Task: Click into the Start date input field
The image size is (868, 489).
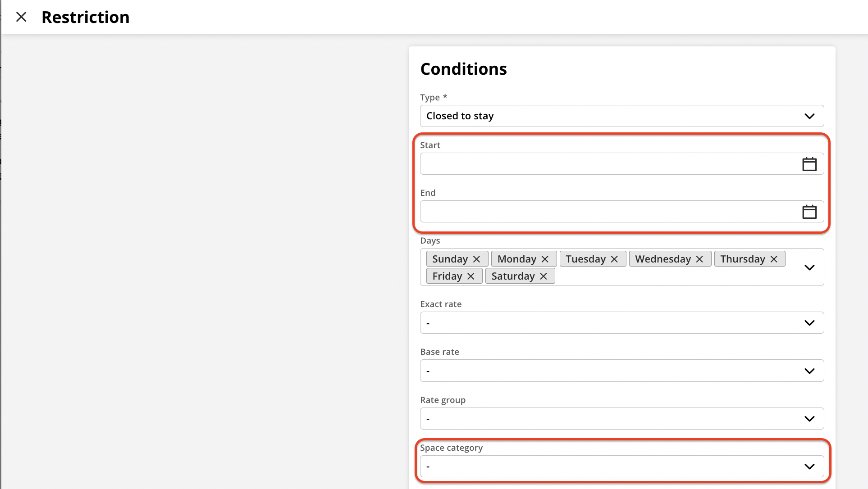Action: click(608, 164)
